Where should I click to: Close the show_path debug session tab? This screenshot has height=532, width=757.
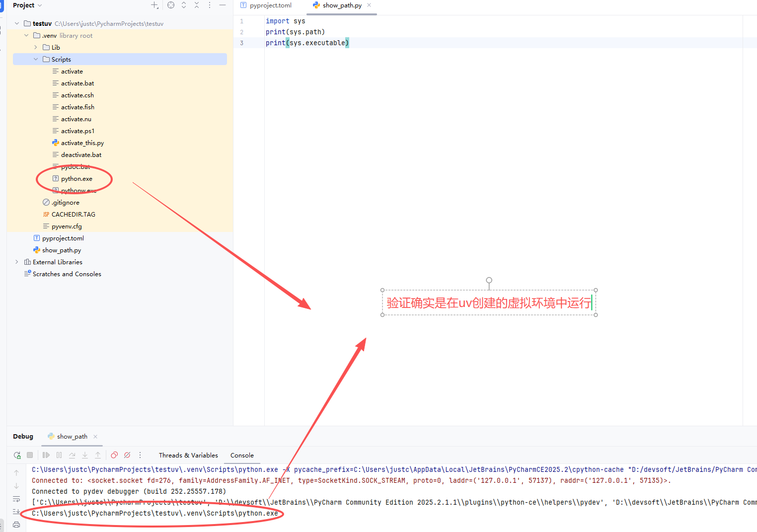click(95, 437)
